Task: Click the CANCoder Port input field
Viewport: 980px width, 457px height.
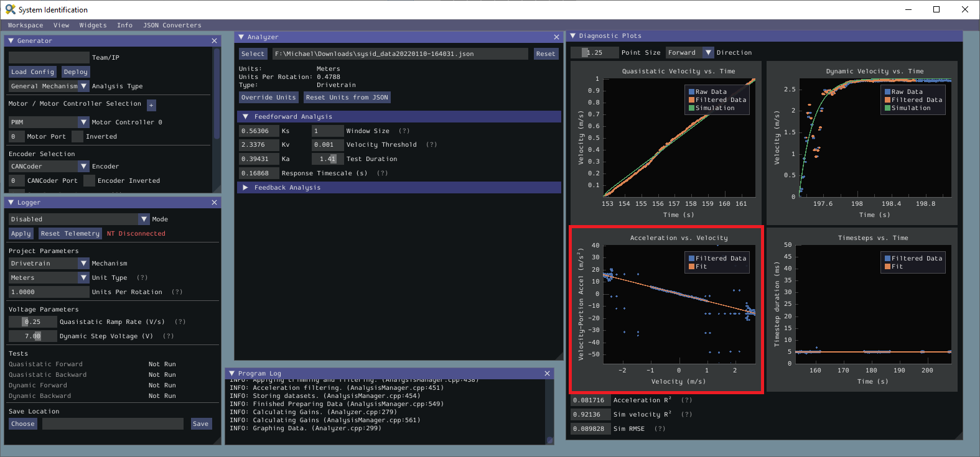Action: coord(16,181)
